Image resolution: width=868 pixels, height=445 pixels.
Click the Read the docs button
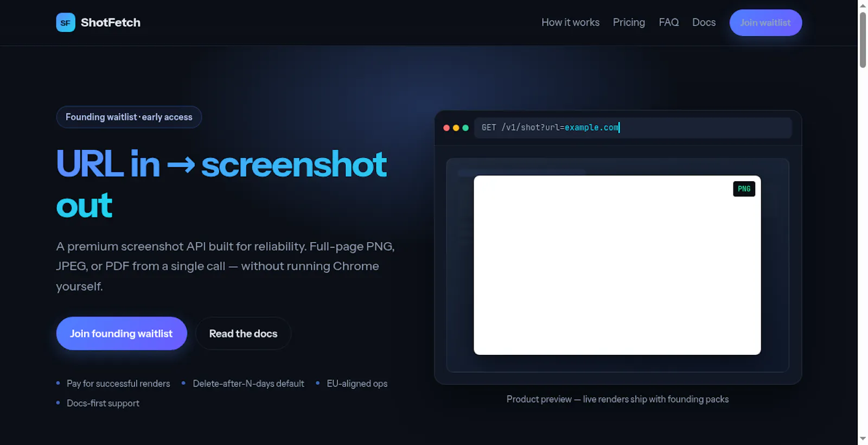pyautogui.click(x=243, y=333)
